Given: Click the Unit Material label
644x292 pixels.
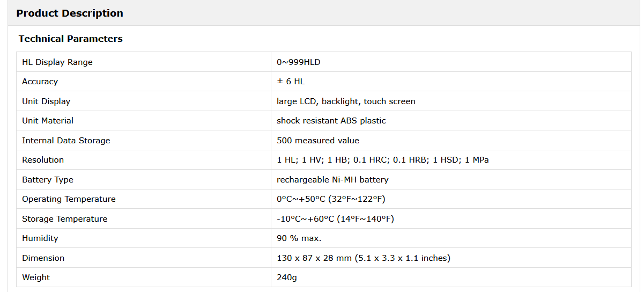Looking at the screenshot, I should click(48, 121).
